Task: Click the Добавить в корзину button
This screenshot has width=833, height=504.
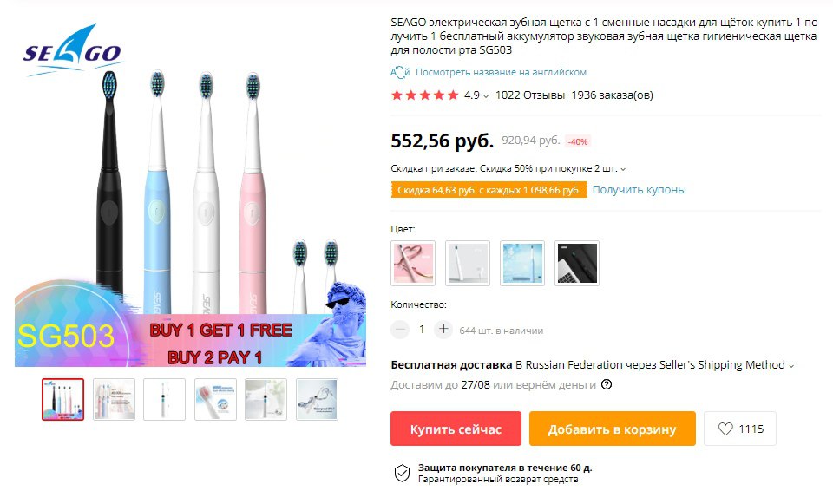Action: (612, 429)
